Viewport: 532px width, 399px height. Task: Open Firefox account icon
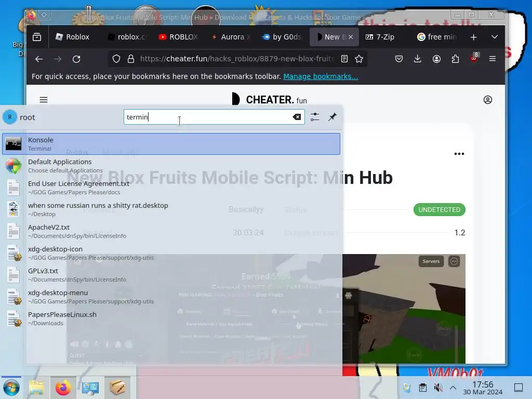tap(436, 59)
